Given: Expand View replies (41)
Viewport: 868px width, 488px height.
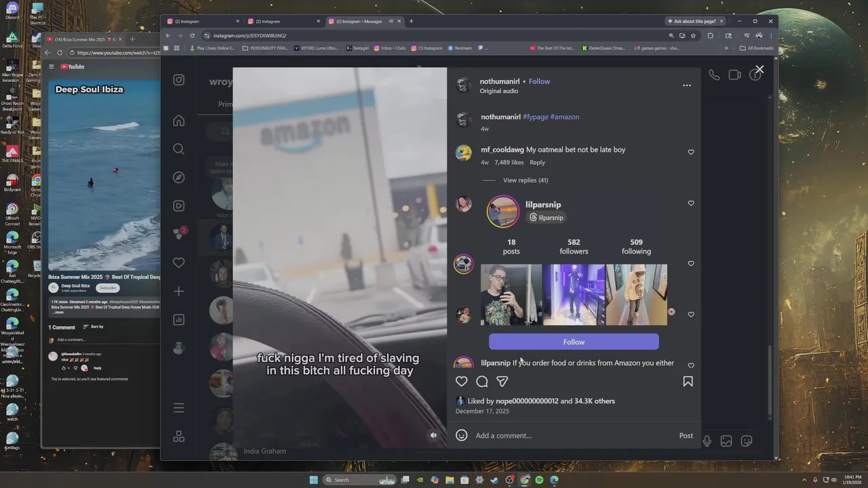Looking at the screenshot, I should (x=526, y=180).
